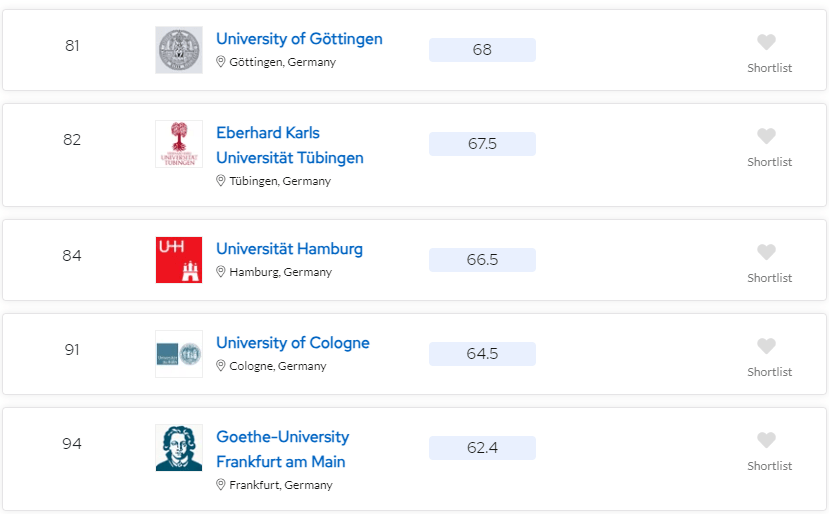Click the location pin beside Frankfurt, Germany
Image resolution: width=829 pixels, height=514 pixels.
point(221,485)
